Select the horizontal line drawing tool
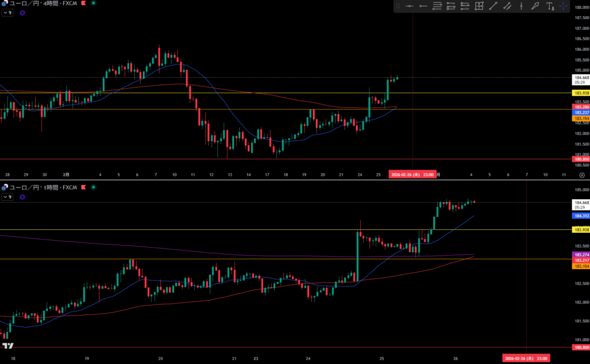Image resolution: width=590 pixels, height=364 pixels. [x=409, y=6]
